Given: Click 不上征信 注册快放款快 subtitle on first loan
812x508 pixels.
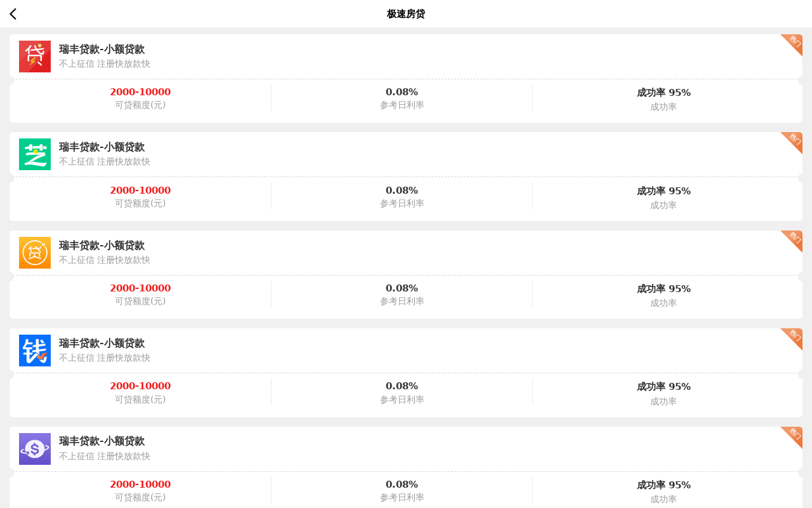Looking at the screenshot, I should point(103,63).
